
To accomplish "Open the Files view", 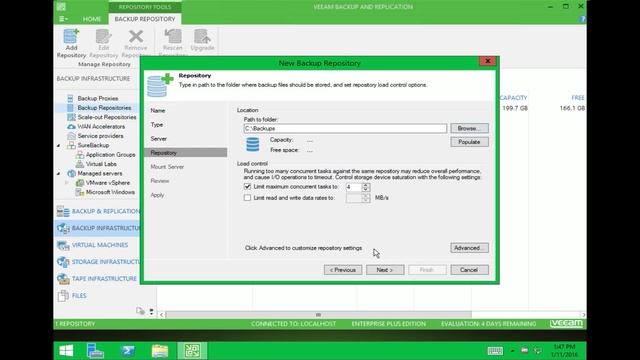I will coord(79,296).
